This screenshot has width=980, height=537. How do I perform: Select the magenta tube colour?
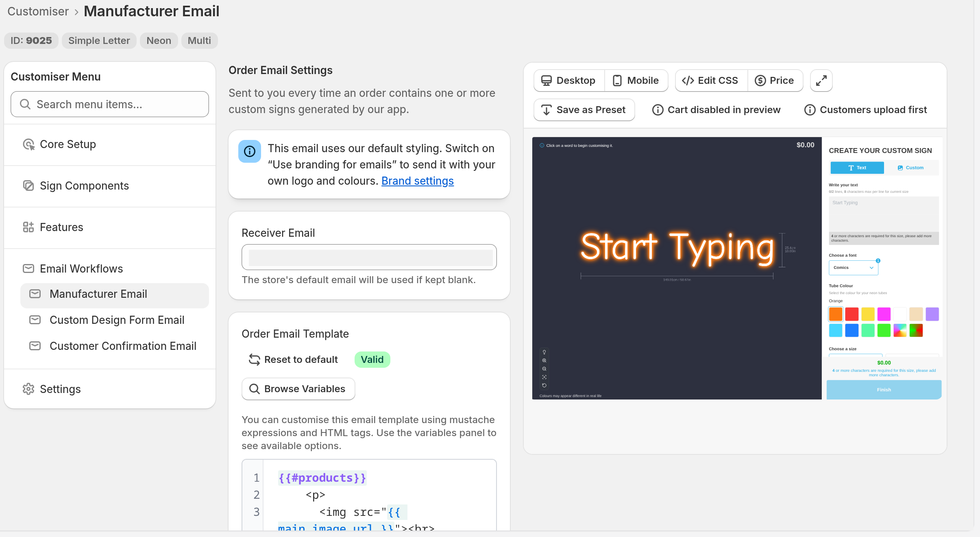[x=884, y=314]
